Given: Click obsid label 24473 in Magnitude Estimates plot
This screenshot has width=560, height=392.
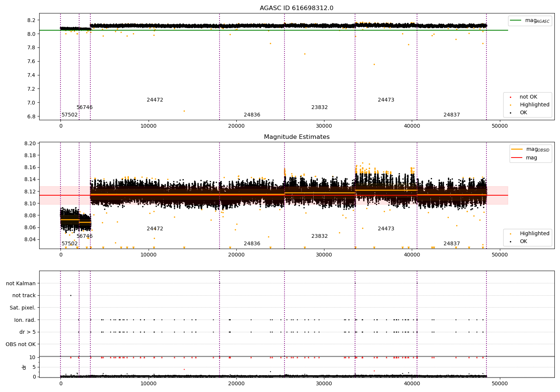Looking at the screenshot, I should click(x=386, y=229).
